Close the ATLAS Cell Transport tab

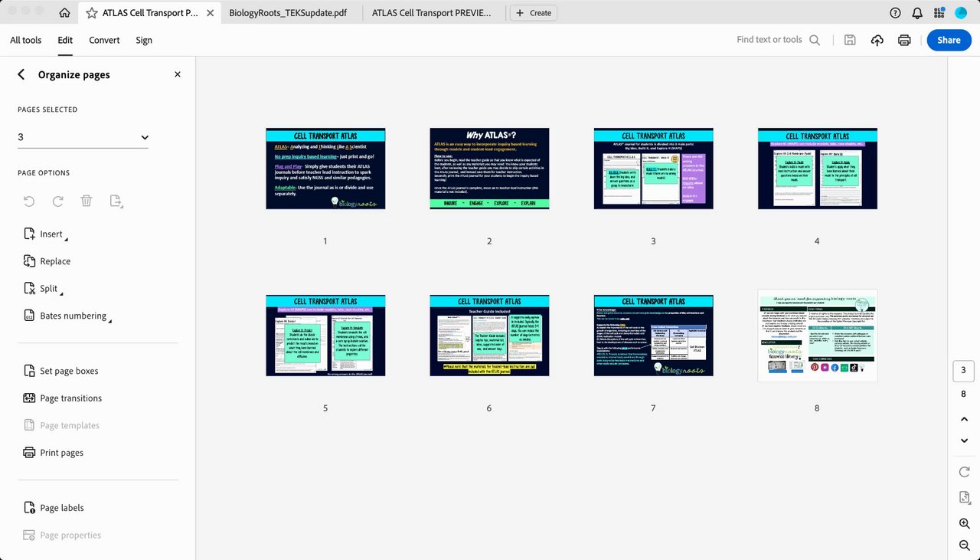coord(211,13)
